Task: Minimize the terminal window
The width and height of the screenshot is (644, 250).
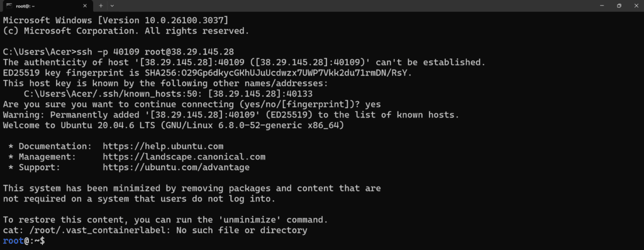Action: (602, 6)
